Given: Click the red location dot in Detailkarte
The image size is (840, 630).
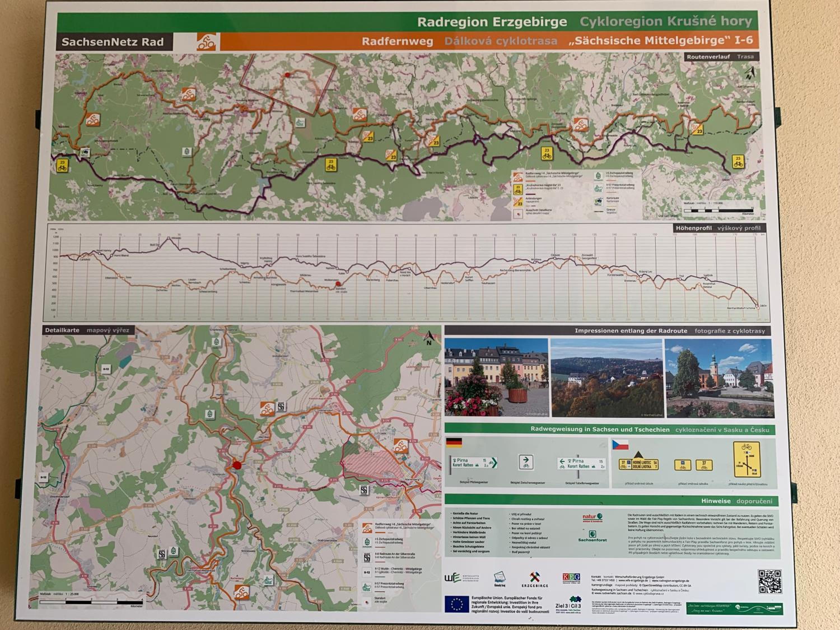Looking at the screenshot, I should tap(237, 466).
